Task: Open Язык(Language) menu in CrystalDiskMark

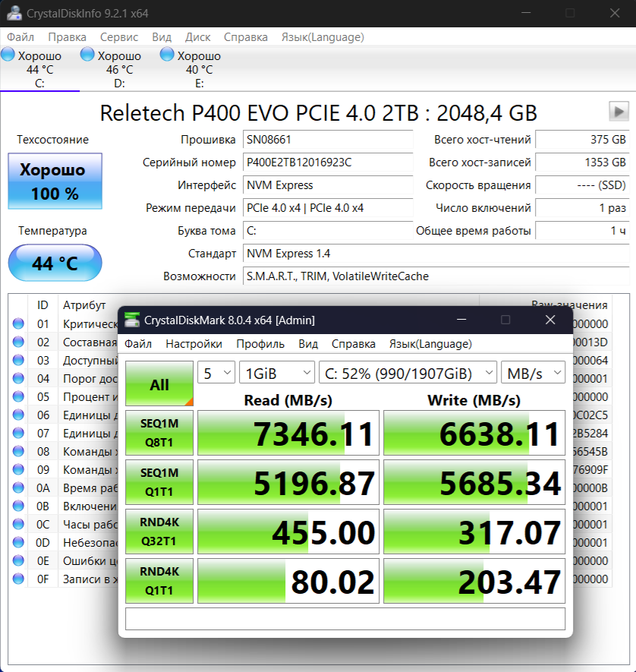Action: pyautogui.click(x=430, y=344)
